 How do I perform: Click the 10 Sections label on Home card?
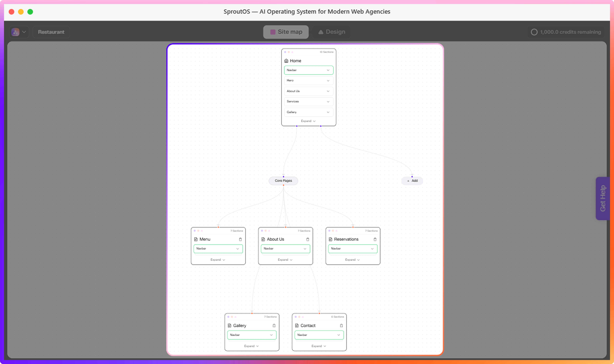point(326,52)
